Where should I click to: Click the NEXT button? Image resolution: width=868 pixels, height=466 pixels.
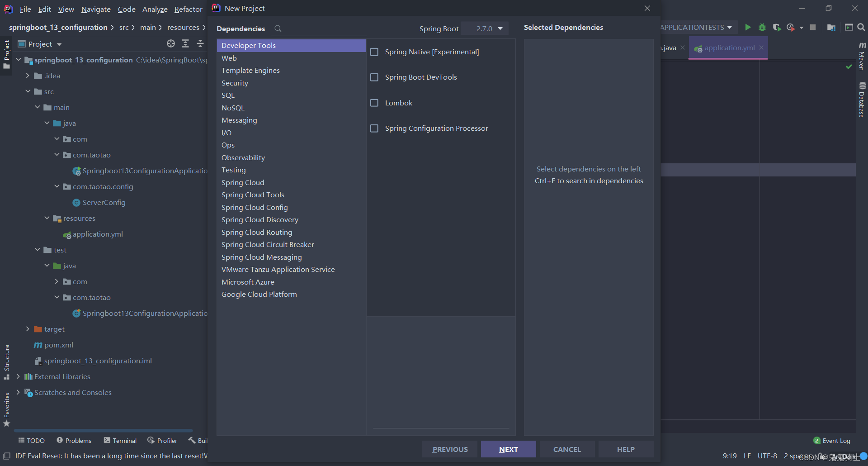click(509, 449)
